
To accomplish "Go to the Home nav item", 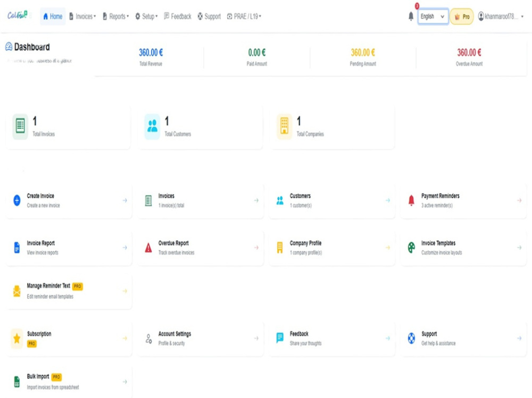I will pos(53,16).
